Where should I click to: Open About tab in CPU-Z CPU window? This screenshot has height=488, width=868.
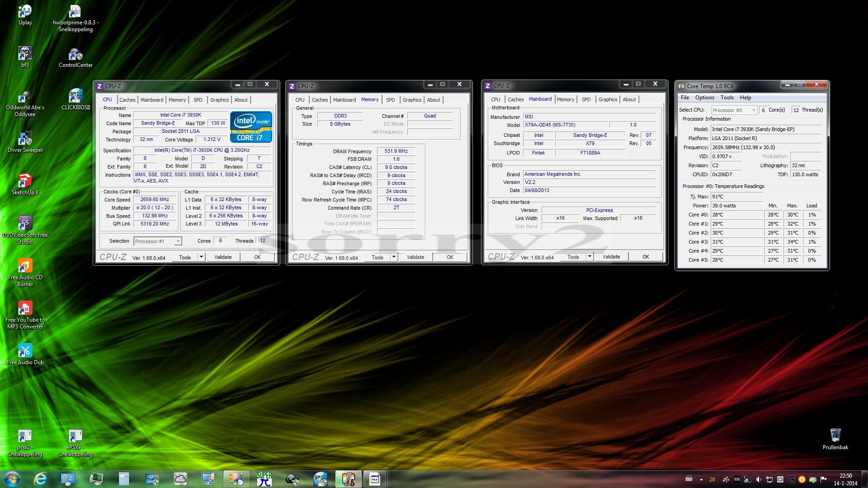click(241, 100)
